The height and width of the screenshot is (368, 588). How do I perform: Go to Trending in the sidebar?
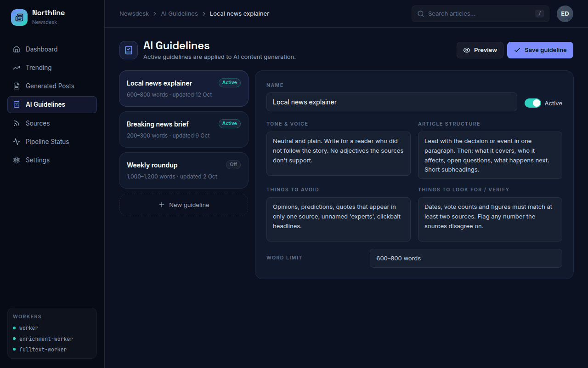click(52, 68)
